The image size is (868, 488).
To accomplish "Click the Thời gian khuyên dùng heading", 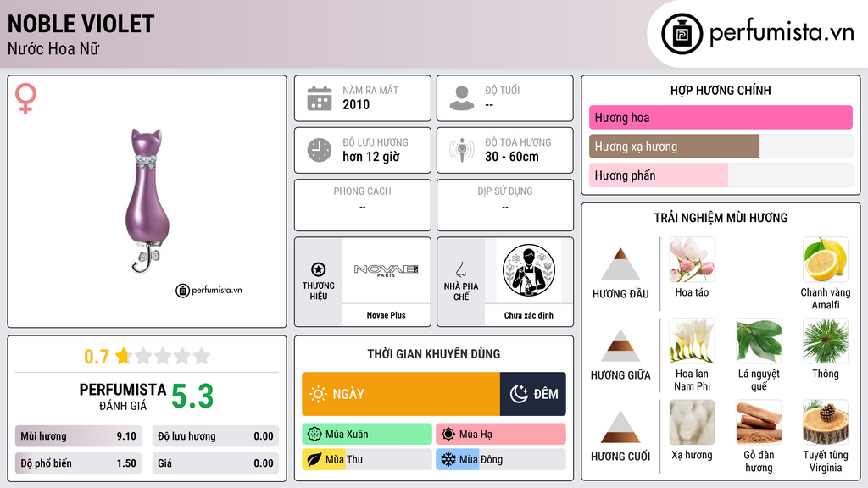I will tap(434, 353).
